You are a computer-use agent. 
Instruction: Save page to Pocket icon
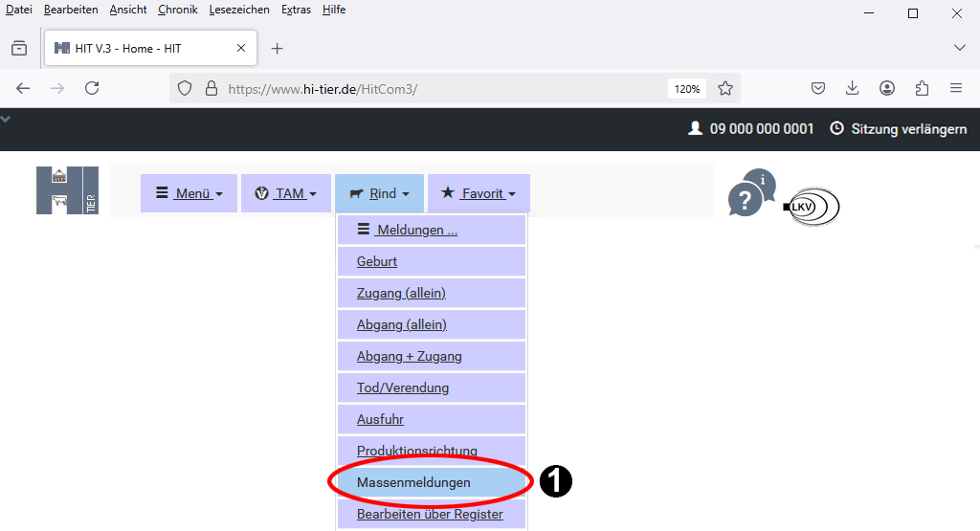pyautogui.click(x=818, y=88)
